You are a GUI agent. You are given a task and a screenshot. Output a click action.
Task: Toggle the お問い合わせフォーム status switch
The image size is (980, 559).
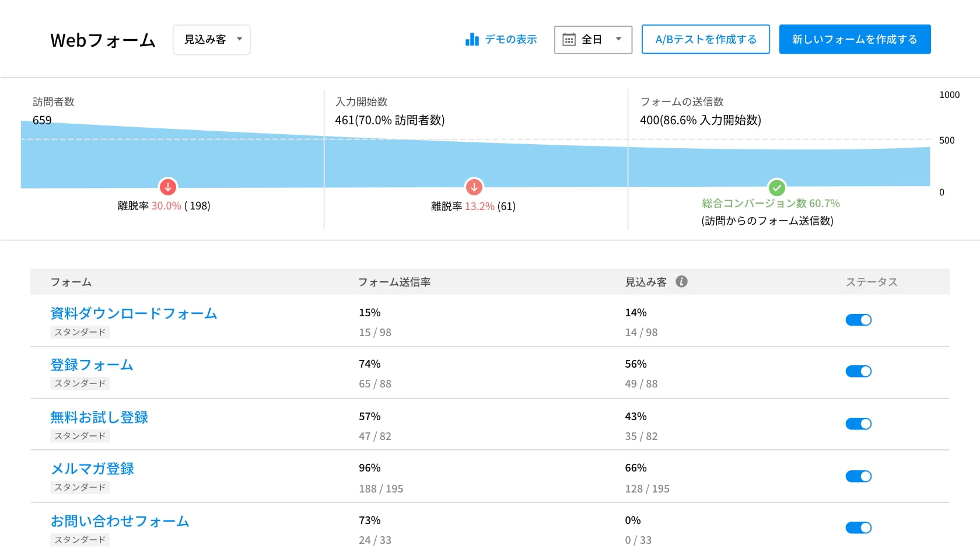(858, 527)
